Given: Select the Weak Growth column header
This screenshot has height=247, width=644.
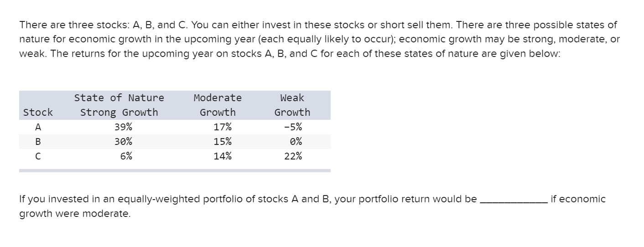Looking at the screenshot, I should point(292,105).
